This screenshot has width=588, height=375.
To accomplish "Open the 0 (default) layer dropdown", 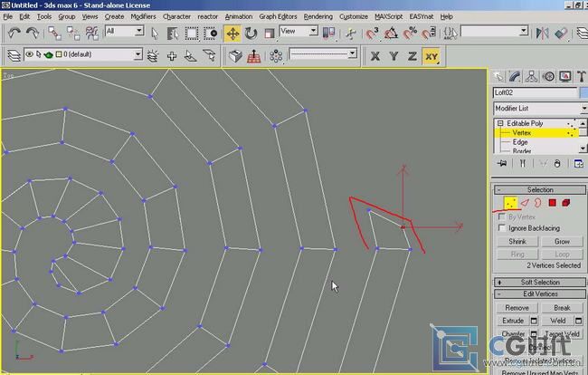I will click(138, 54).
